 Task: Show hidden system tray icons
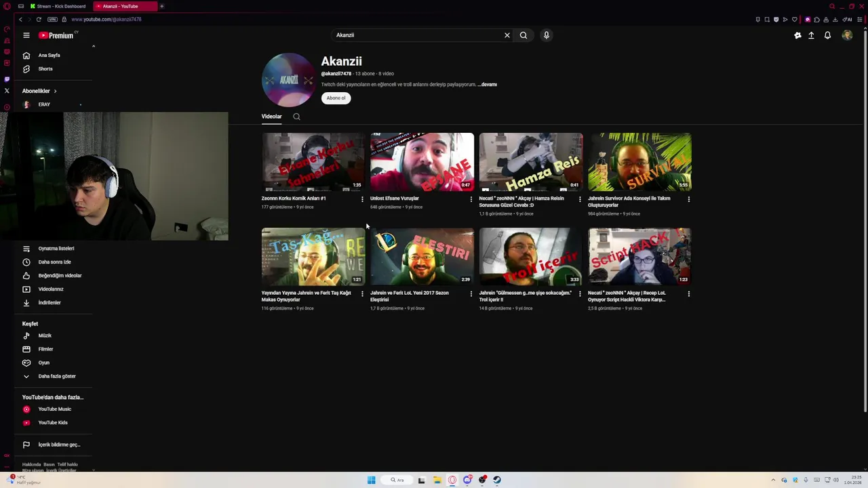tap(773, 480)
